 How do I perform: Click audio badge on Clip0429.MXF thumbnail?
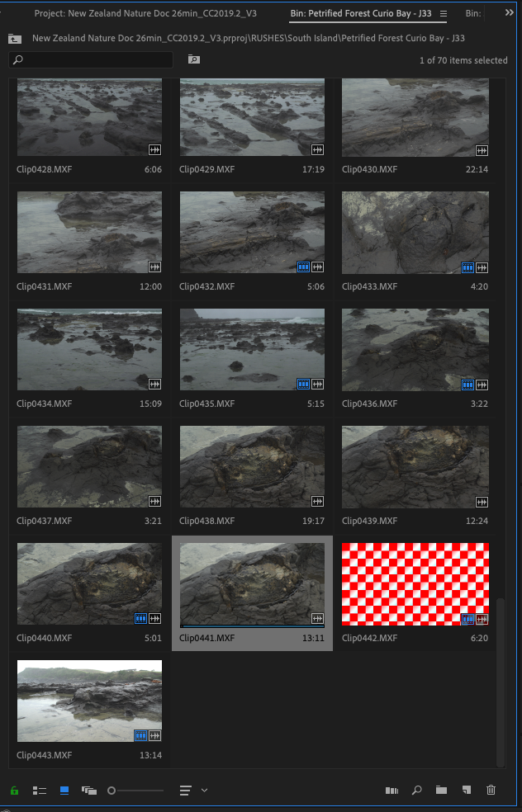(317, 149)
